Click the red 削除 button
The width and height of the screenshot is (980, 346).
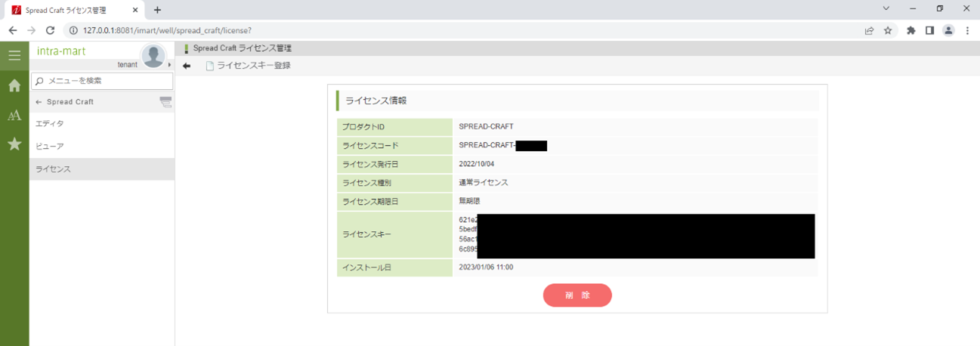click(577, 295)
